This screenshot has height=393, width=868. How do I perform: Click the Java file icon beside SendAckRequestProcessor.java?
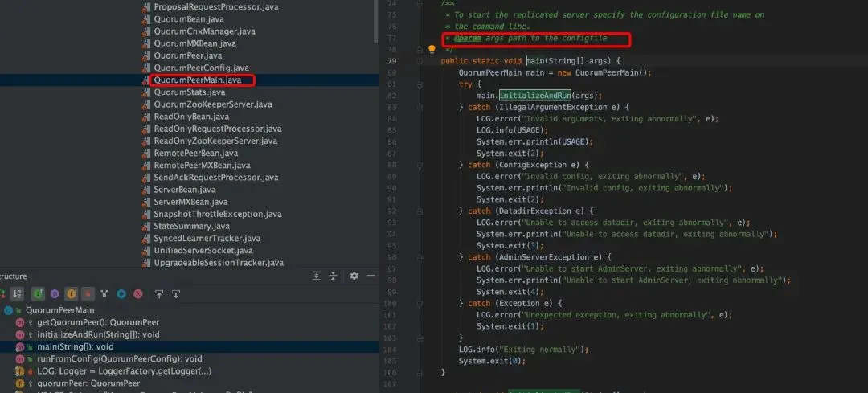(145, 178)
